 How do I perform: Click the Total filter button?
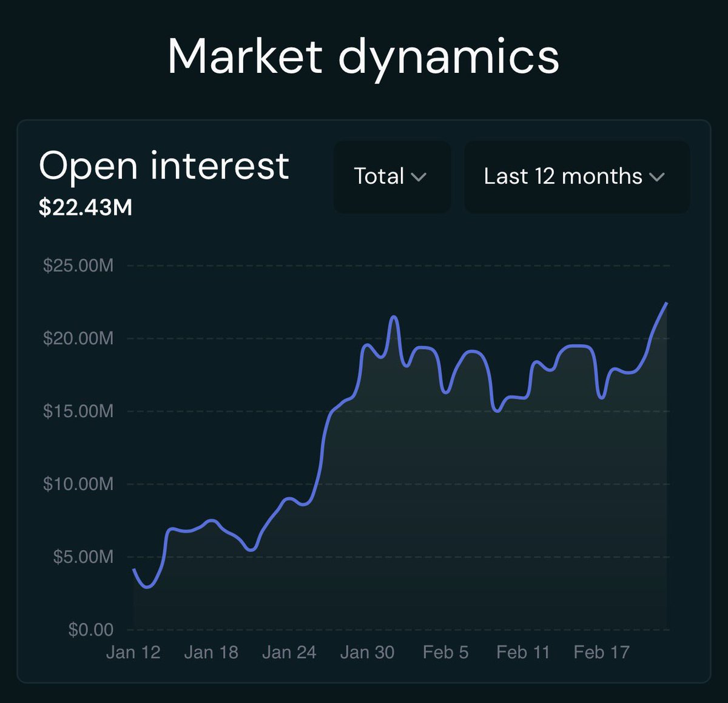[391, 177]
